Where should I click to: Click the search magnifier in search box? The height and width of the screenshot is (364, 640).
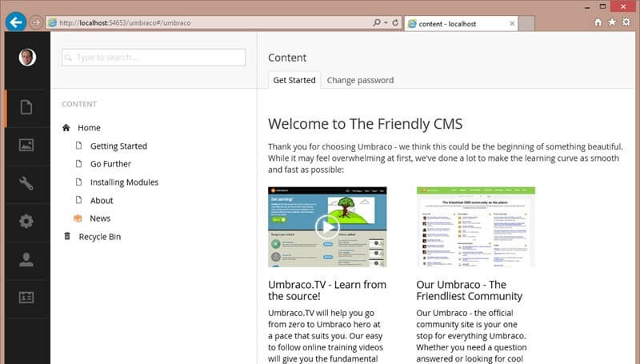click(x=68, y=58)
